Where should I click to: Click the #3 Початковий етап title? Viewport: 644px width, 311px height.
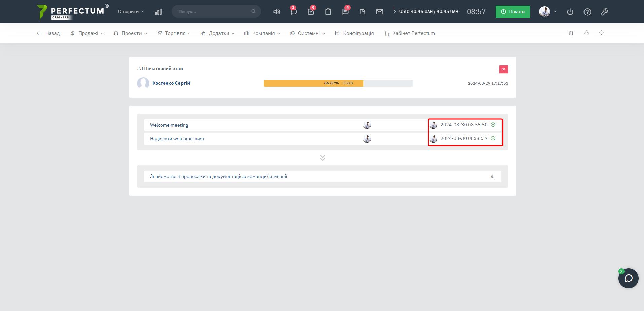(x=160, y=68)
